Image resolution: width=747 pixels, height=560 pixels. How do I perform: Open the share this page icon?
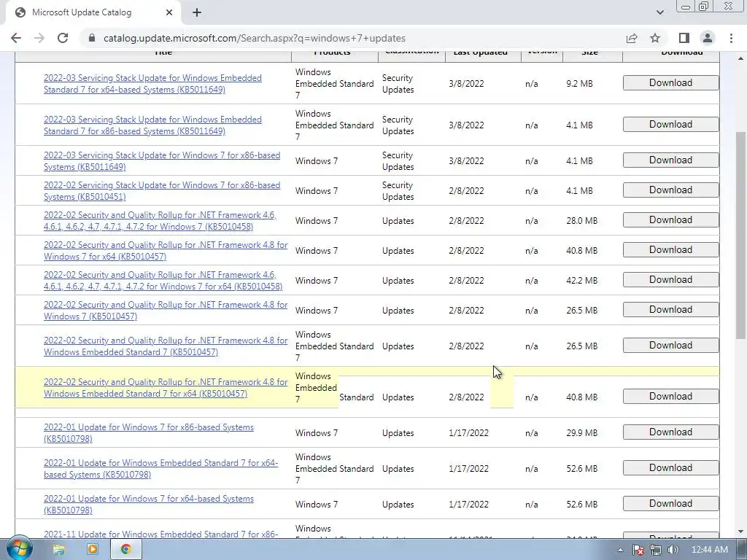tap(632, 38)
